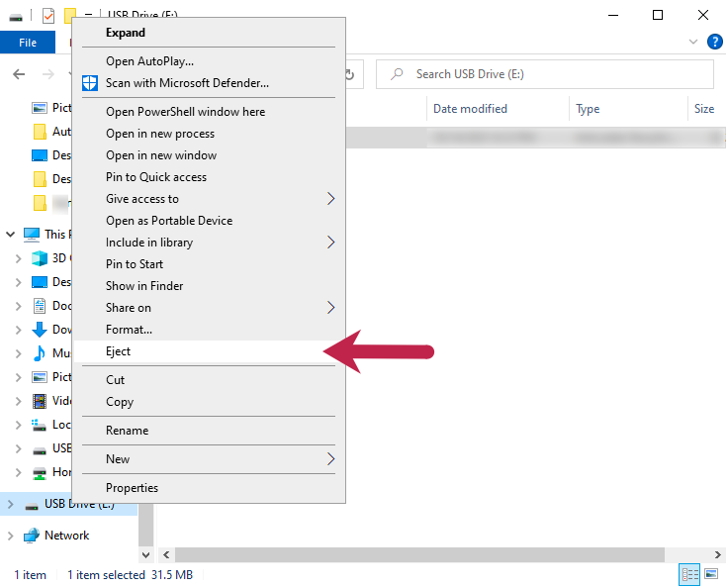
Task: Click the Search USB Drive (E:) field
Action: 545,74
